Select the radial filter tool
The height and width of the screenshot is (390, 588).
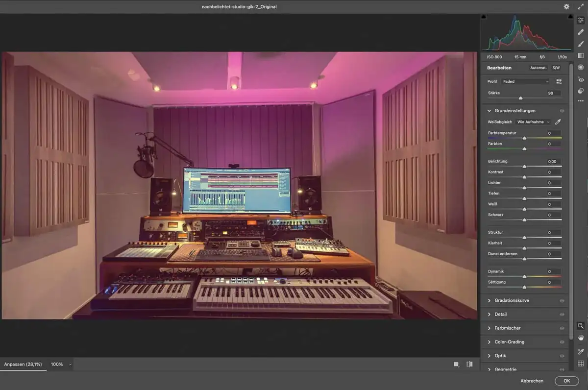(581, 67)
